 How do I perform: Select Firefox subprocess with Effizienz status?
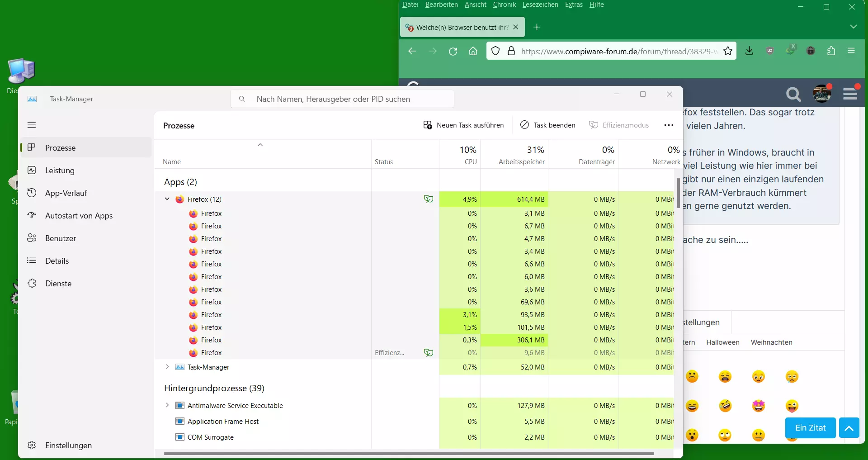pos(414,352)
